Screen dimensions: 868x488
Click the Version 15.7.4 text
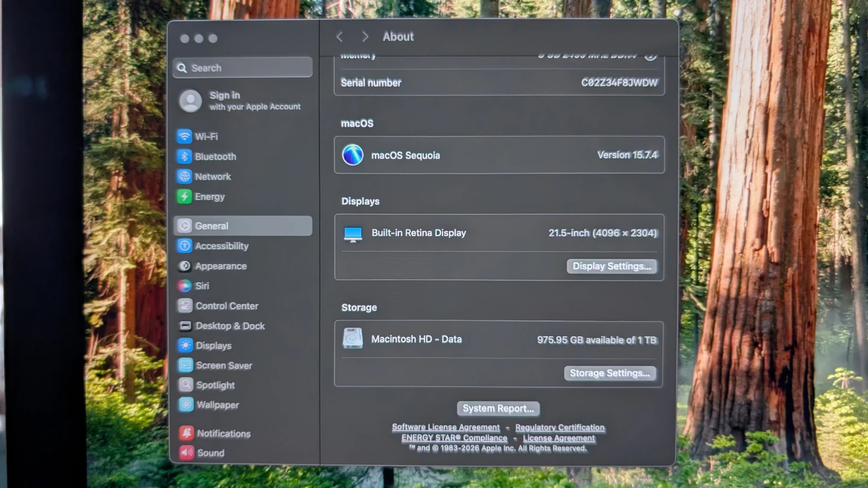(627, 155)
